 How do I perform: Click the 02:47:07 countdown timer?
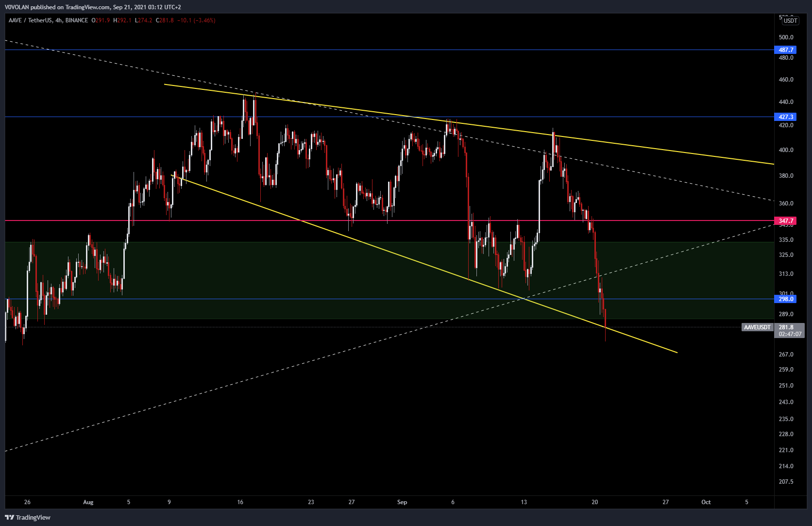[x=790, y=334]
